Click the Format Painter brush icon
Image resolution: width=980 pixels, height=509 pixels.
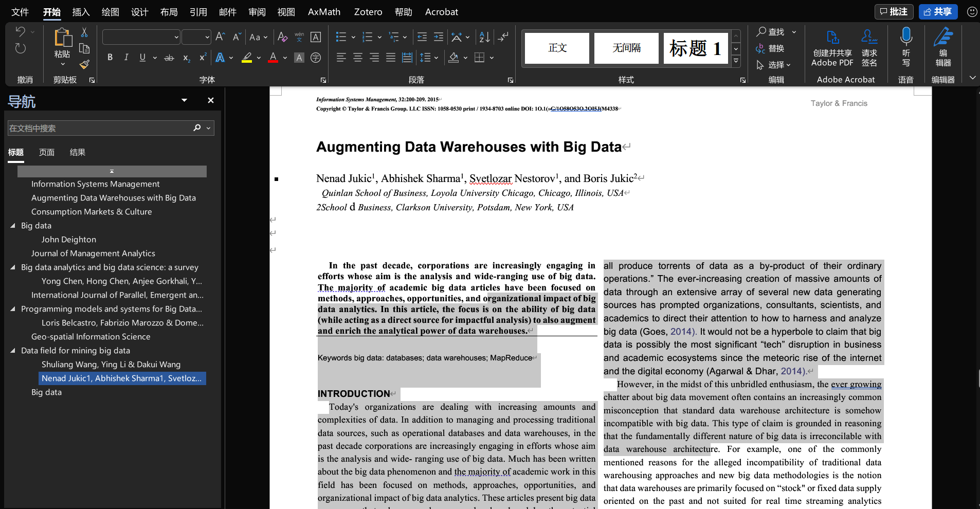tap(84, 64)
